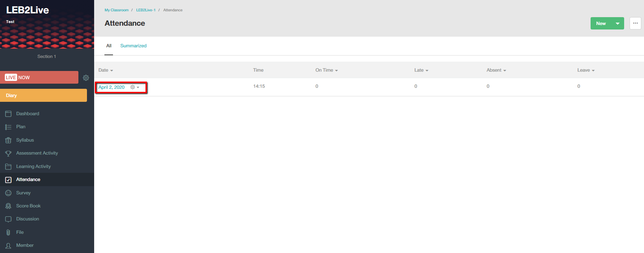644x253 pixels.
Task: Expand the New button dropdown arrow
Action: tap(618, 23)
